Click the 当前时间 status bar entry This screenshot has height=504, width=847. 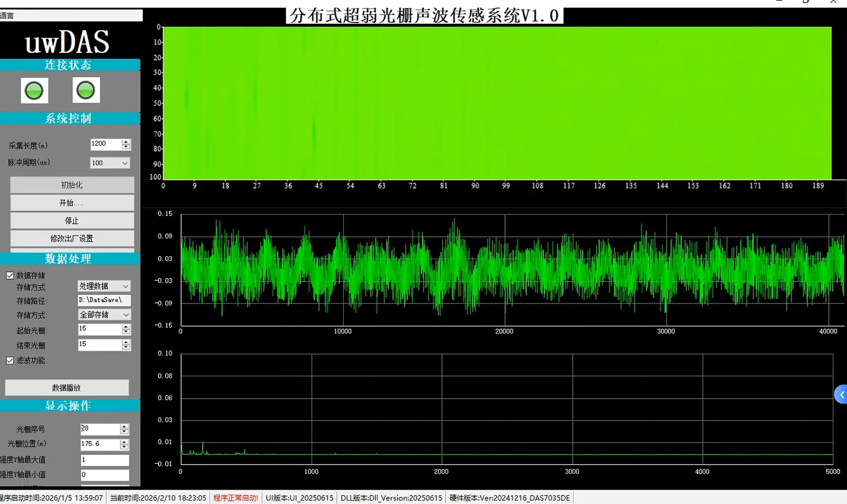(x=158, y=498)
